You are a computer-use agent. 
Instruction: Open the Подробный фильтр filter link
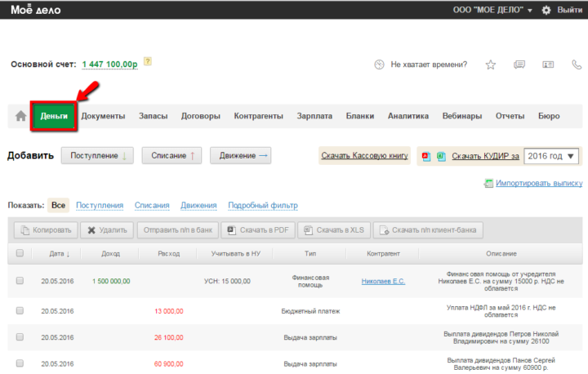pos(263,205)
